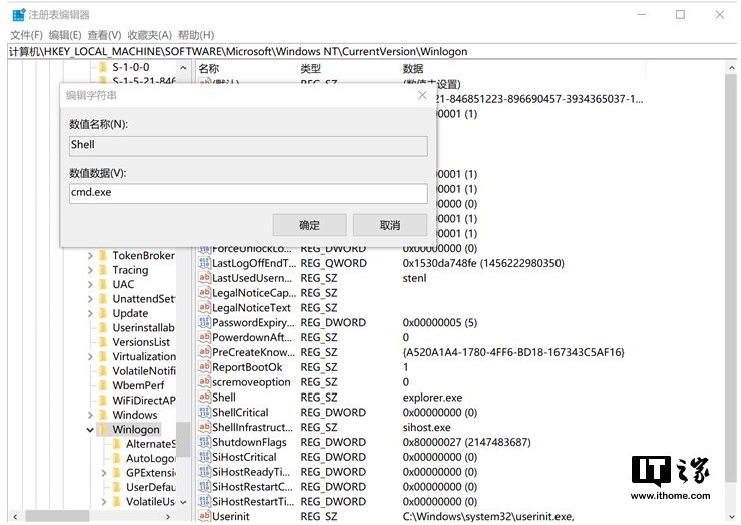Select the AutoLogo subkey
The width and height of the screenshot is (741, 525).
pyautogui.click(x=150, y=459)
